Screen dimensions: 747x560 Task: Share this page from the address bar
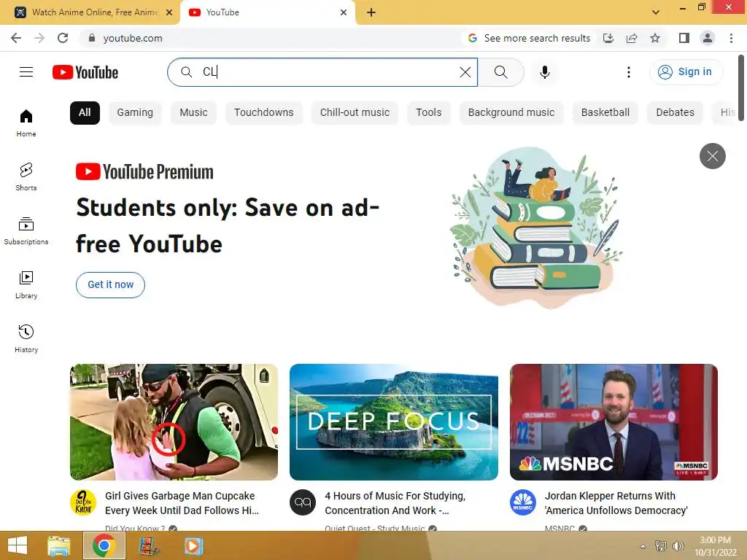(x=632, y=38)
